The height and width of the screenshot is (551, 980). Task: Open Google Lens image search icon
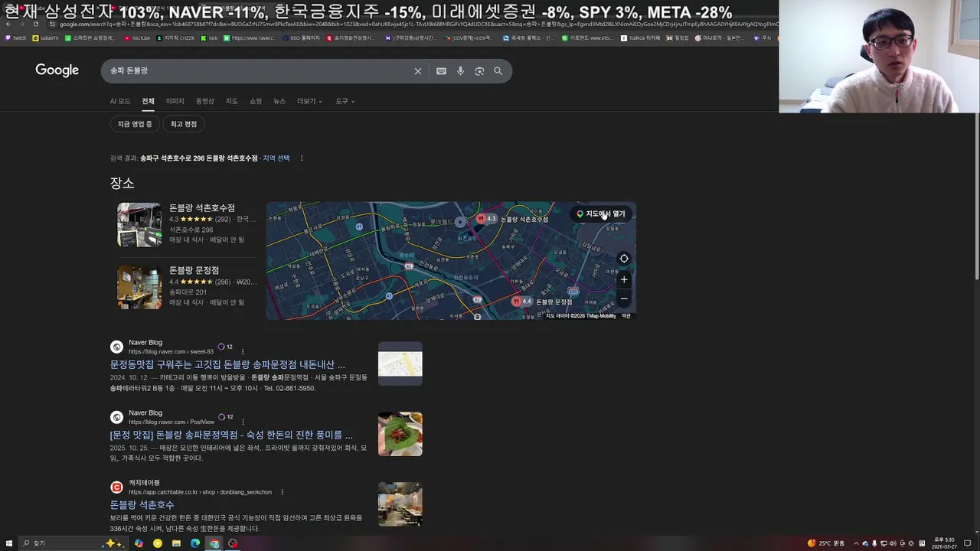point(479,71)
